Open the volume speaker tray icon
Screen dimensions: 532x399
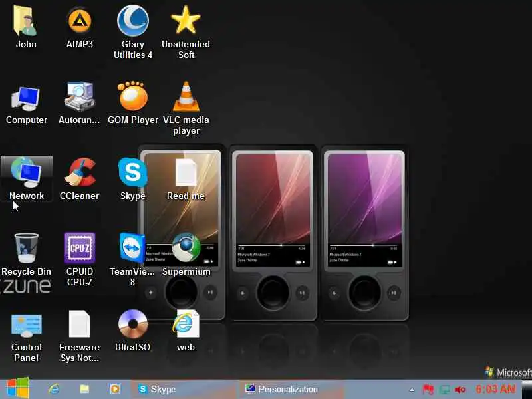[x=460, y=390]
